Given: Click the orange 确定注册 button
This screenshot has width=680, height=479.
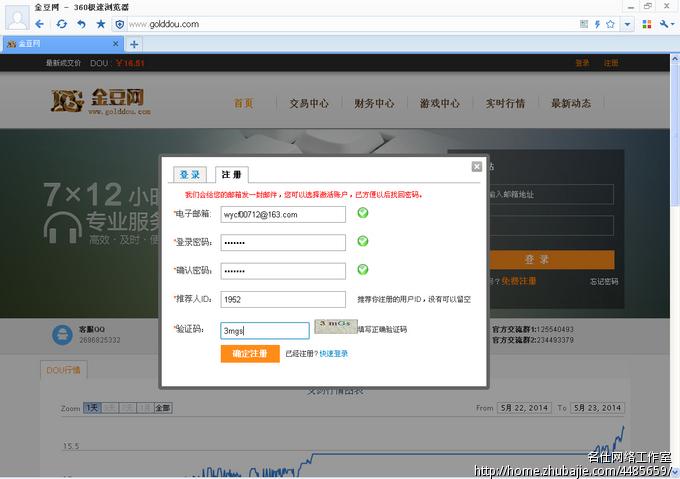Looking at the screenshot, I should coord(250,354).
